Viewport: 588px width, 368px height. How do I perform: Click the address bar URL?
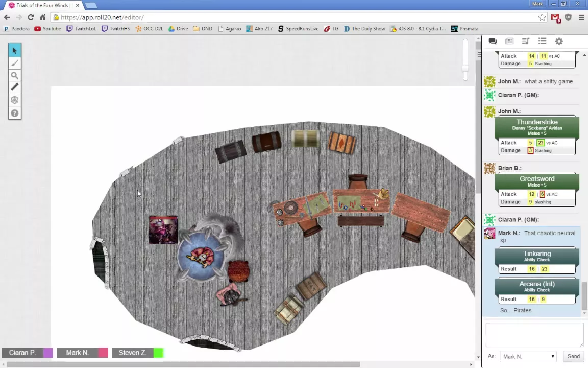coord(102,17)
